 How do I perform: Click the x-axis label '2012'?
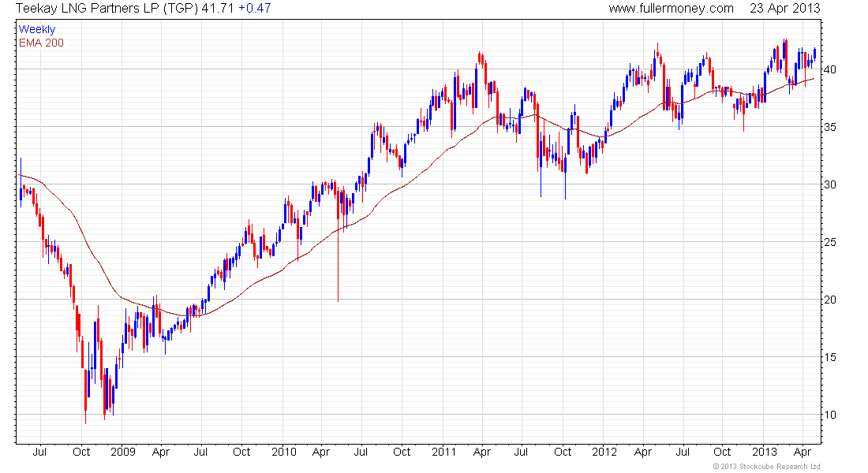(x=604, y=452)
